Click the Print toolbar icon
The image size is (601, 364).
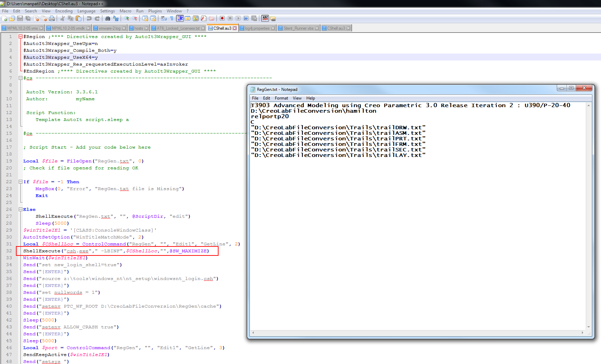[x=52, y=18]
